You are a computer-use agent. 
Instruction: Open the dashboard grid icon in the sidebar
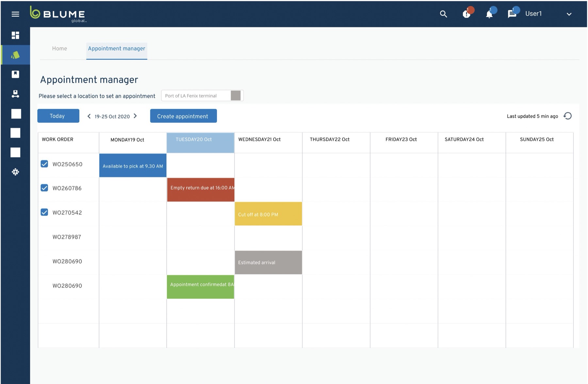[x=15, y=35]
